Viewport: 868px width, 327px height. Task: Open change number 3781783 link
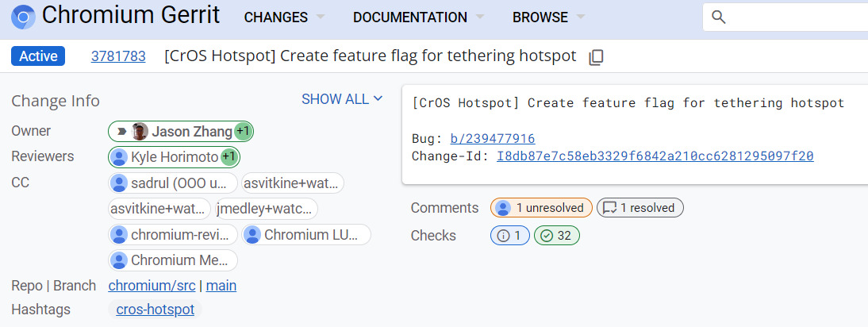tap(118, 56)
